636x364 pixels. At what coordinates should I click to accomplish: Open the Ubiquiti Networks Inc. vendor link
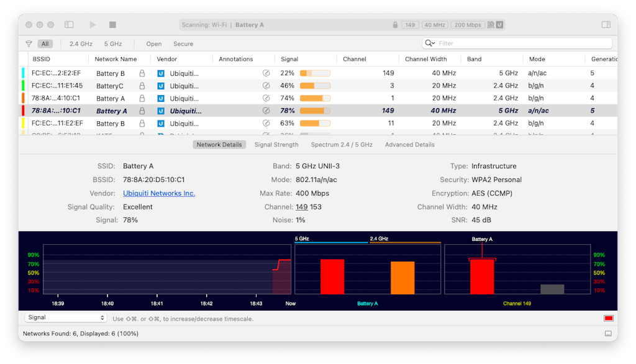[x=159, y=193]
